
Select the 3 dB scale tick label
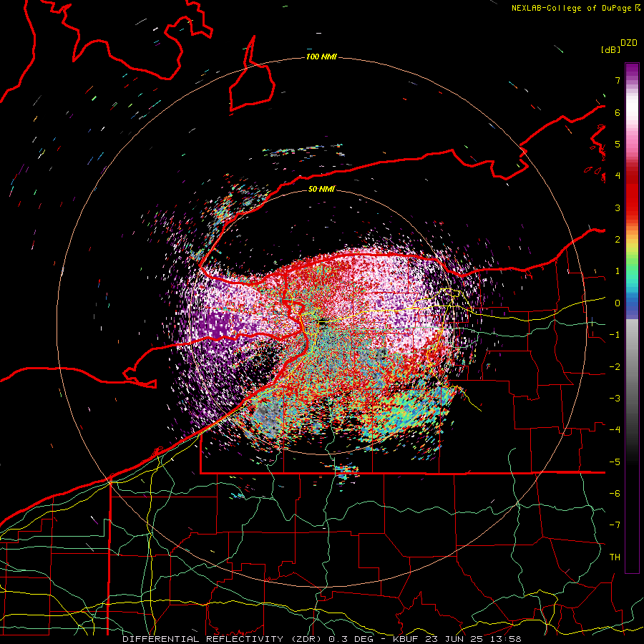pyautogui.click(x=618, y=208)
